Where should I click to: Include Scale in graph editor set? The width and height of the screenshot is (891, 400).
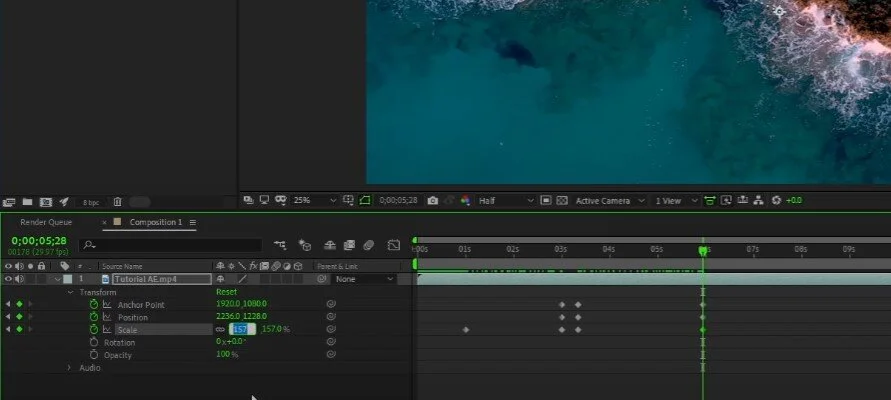pos(107,330)
